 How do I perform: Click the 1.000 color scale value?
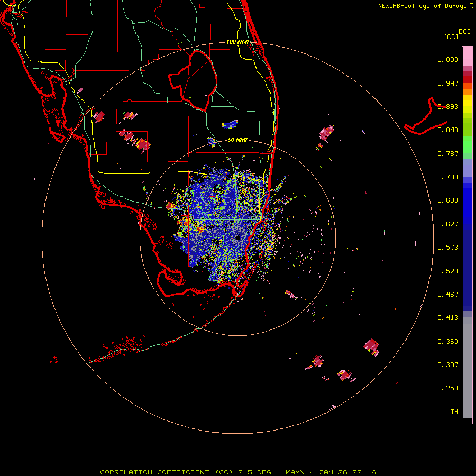click(x=448, y=59)
